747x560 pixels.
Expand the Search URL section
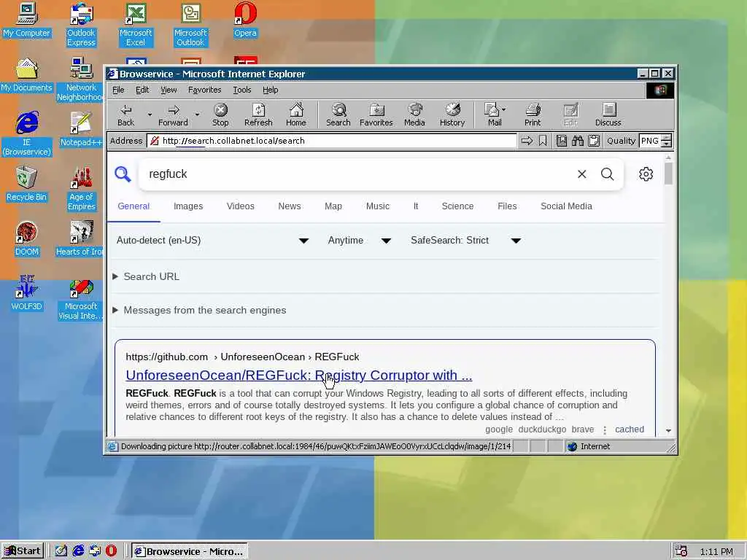(146, 276)
